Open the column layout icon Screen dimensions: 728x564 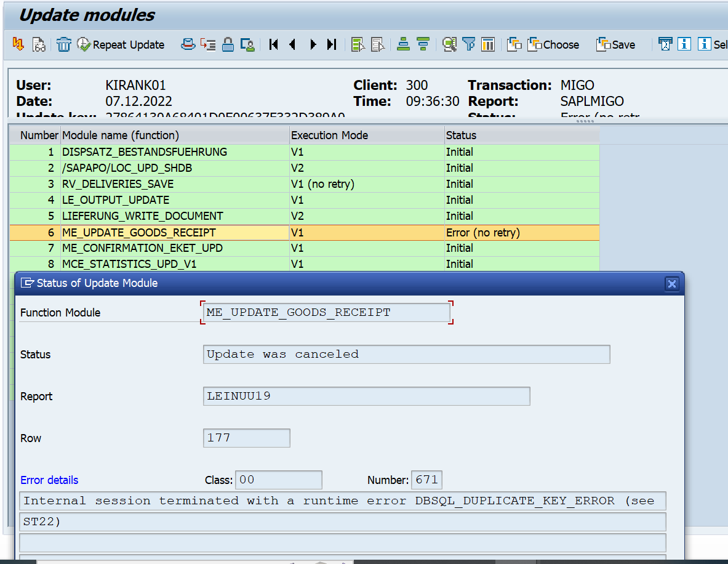pos(488,44)
